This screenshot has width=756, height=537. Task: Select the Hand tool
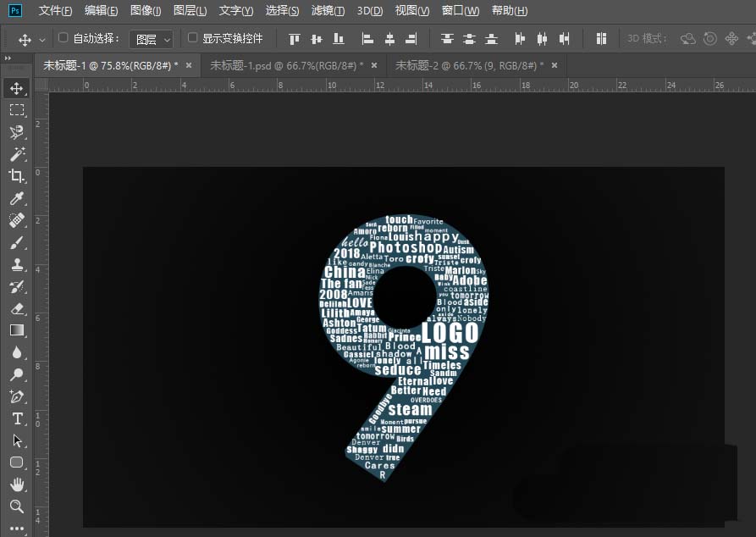[x=17, y=484]
